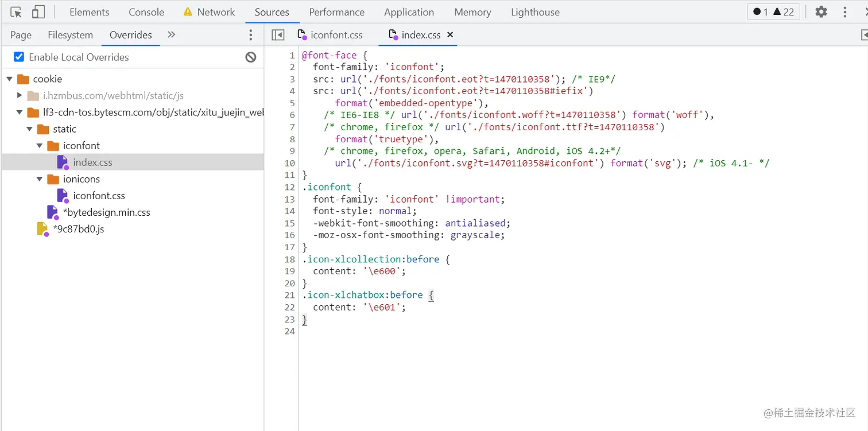This screenshot has height=431, width=868.
Task: Go to the Application panel tab
Action: (409, 12)
